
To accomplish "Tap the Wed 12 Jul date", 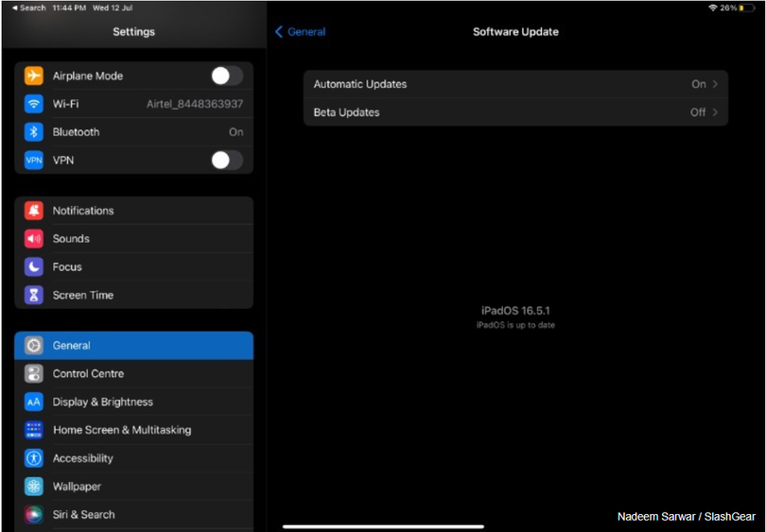I will [x=113, y=8].
